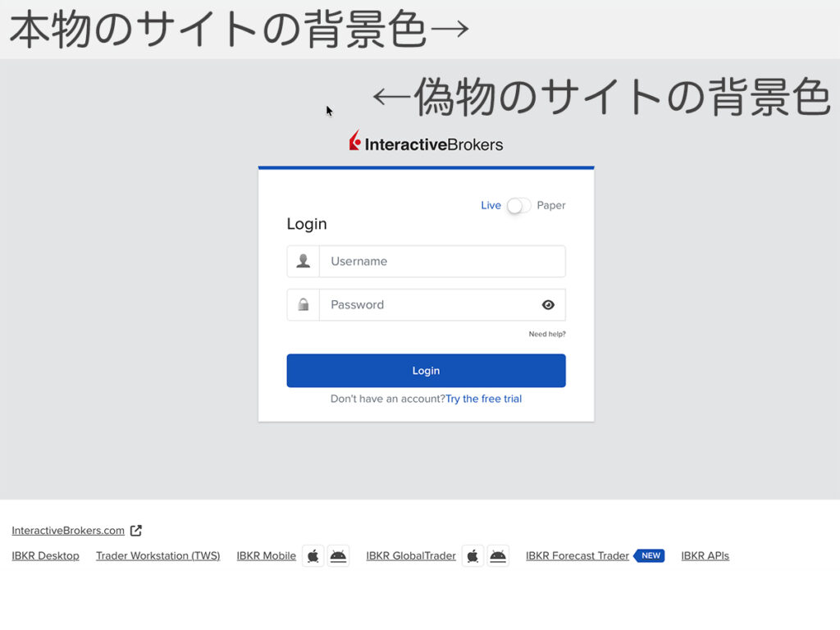Click into the Username field
The height and width of the screenshot is (630, 840).
tap(441, 262)
